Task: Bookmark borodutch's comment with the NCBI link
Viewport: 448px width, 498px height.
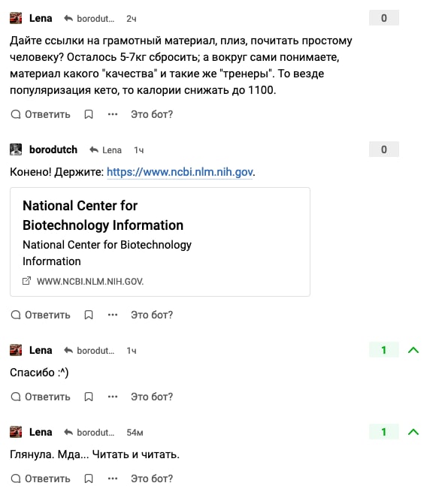Action: coord(89,315)
